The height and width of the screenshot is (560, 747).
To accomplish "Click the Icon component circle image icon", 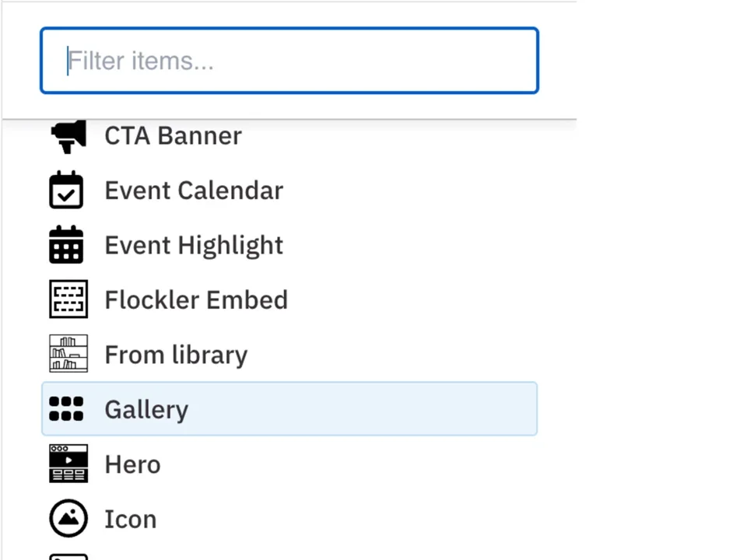I will [68, 519].
